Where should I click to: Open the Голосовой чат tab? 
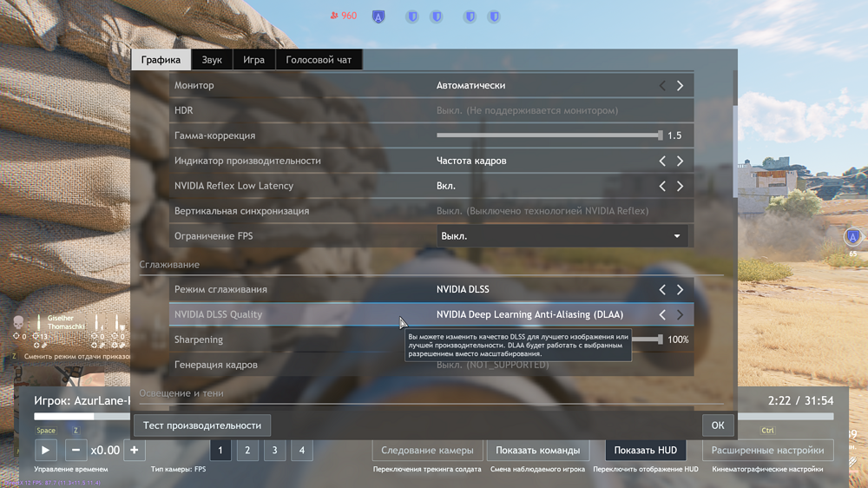319,60
